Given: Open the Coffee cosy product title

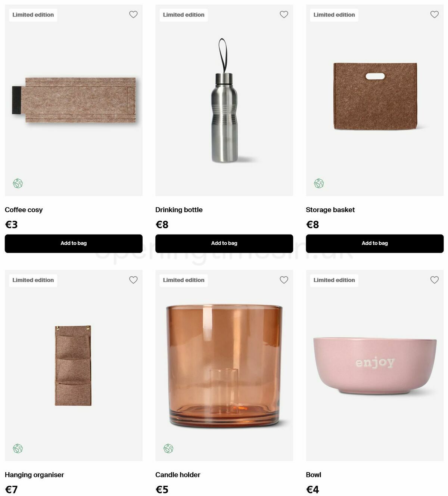Looking at the screenshot, I should [x=24, y=210].
